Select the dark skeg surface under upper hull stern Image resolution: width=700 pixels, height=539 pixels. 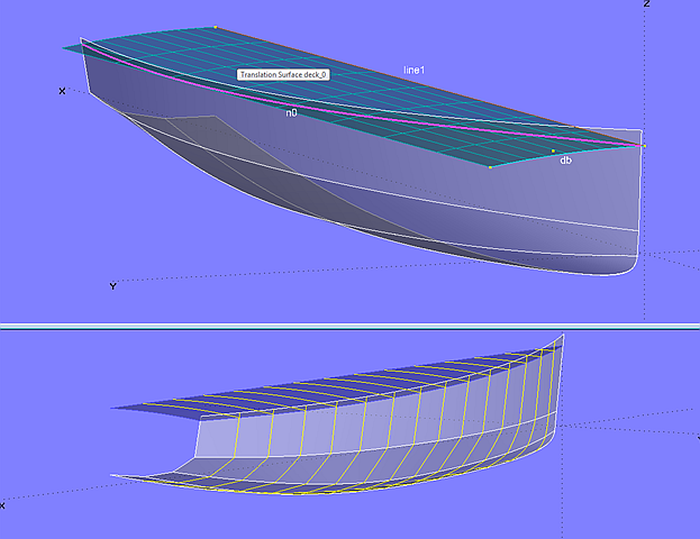[200, 140]
